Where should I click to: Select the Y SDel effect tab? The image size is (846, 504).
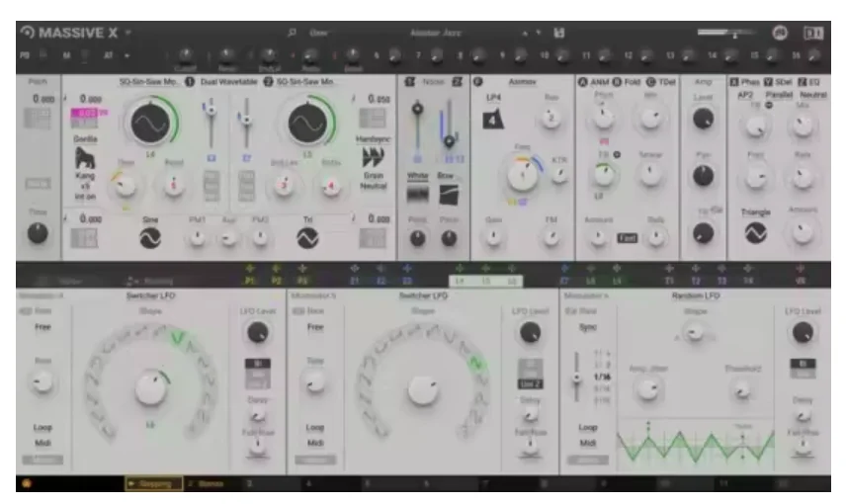778,82
